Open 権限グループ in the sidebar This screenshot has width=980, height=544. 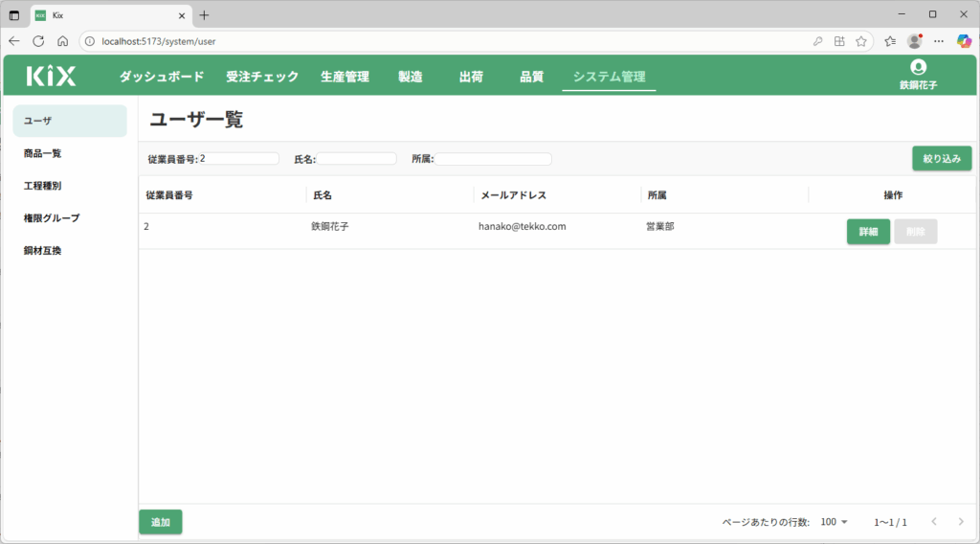[52, 218]
